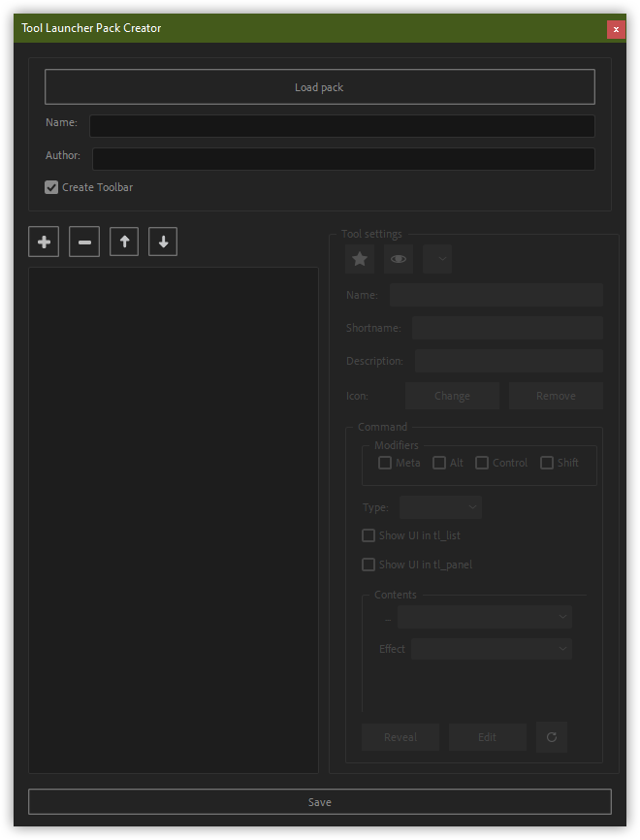Click the Change icon button
Viewport: 640px width, 840px height.
point(452,396)
